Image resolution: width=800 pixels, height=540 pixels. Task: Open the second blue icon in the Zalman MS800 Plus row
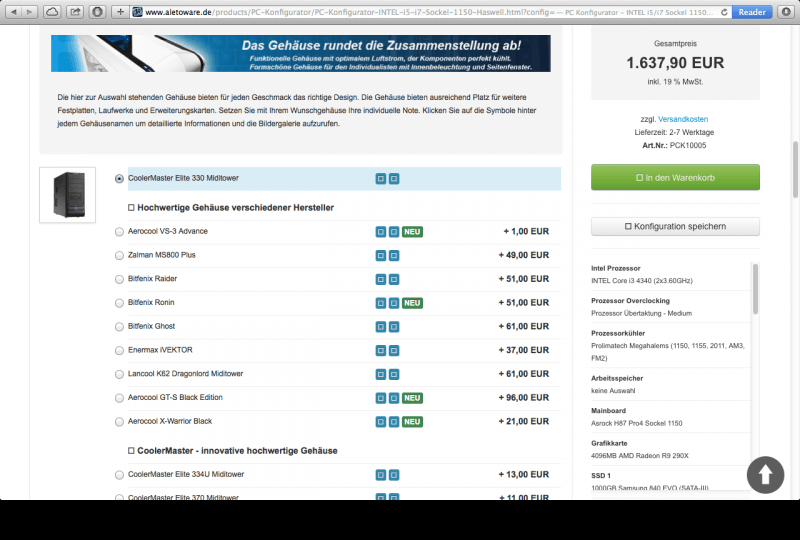coord(394,255)
